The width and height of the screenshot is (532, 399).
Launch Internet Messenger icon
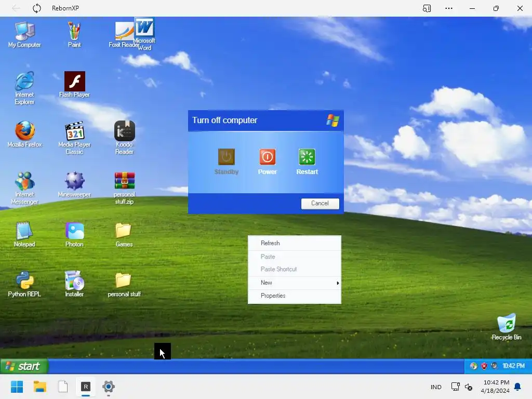pyautogui.click(x=24, y=188)
